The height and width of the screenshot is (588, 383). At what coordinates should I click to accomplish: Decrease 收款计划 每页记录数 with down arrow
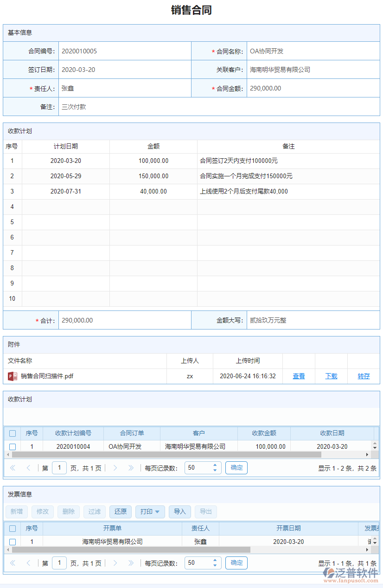pyautogui.click(x=215, y=470)
